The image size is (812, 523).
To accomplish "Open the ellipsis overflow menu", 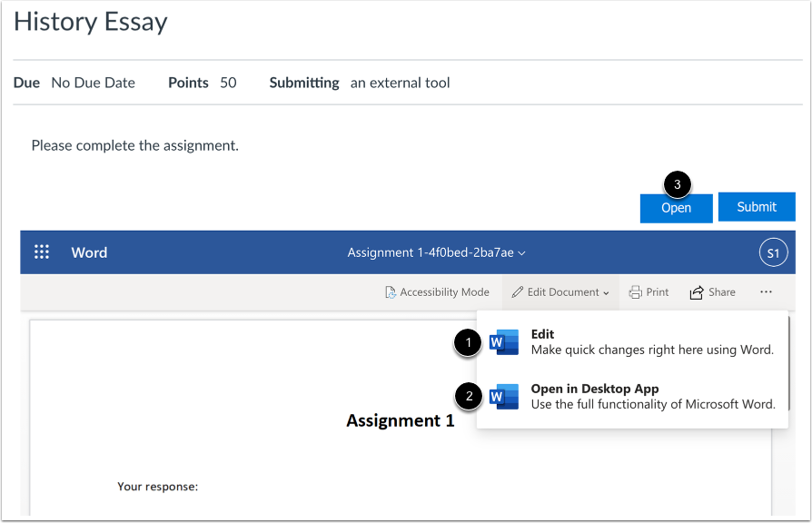I will point(766,291).
